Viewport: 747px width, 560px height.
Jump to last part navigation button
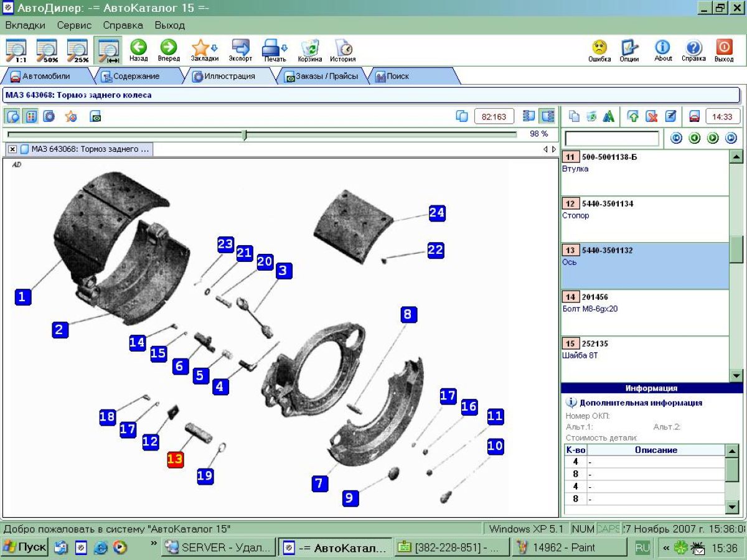731,138
